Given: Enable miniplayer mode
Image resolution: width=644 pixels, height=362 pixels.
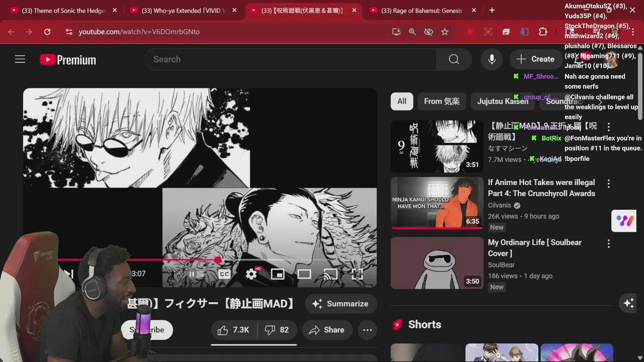Looking at the screenshot, I should pyautogui.click(x=278, y=274).
